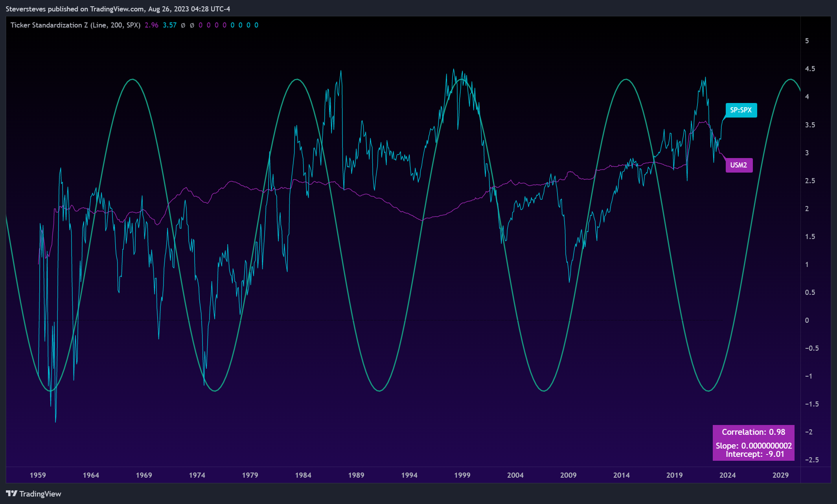The width and height of the screenshot is (837, 504).
Task: Click the 1979 label on time axis
Action: pos(250,475)
